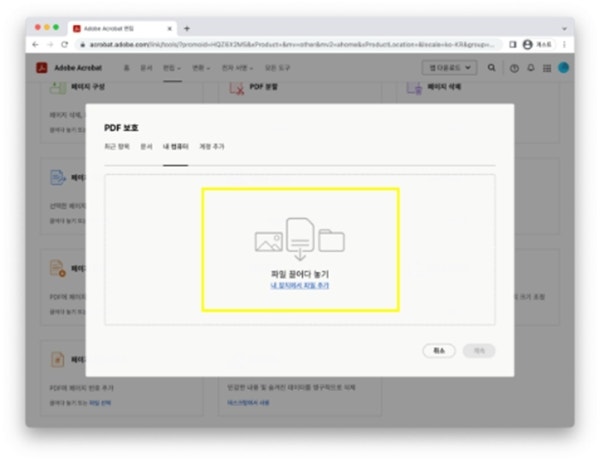600x461 pixels.
Task: Go to 홈 in Acrobat header
Action: pos(127,68)
